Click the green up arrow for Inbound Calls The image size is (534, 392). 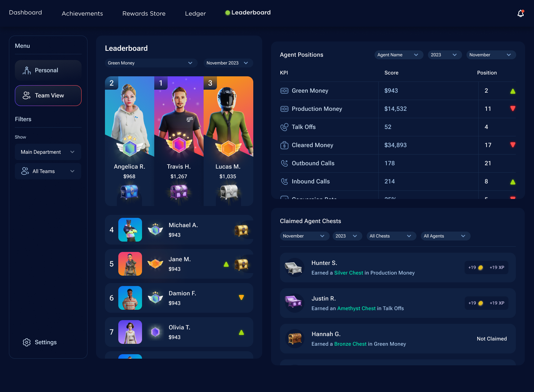[513, 182]
